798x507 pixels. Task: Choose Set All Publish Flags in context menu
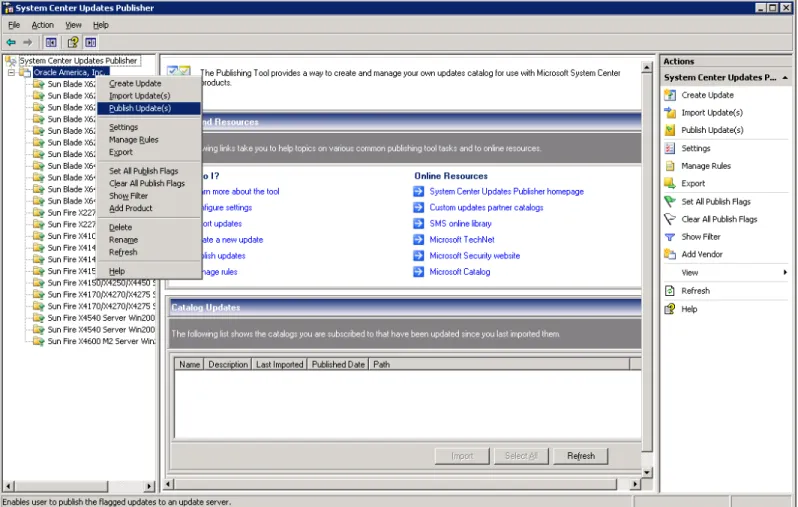coord(149,171)
